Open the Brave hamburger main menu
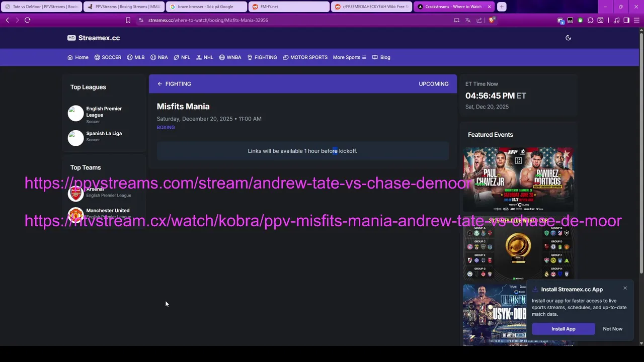The width and height of the screenshot is (644, 362). tap(636, 20)
